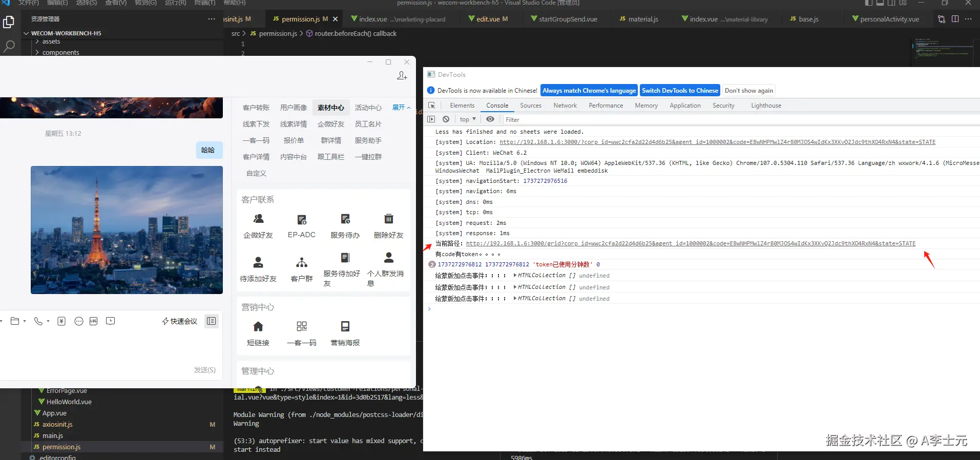This screenshot has height=460, width=980.
Task: Click the yen red packet icon
Action: point(61,321)
